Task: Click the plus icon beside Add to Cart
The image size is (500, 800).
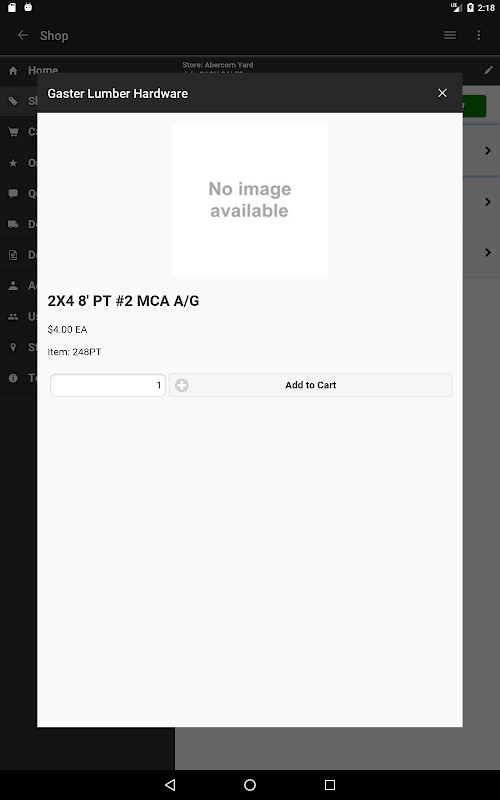Action: [182, 385]
